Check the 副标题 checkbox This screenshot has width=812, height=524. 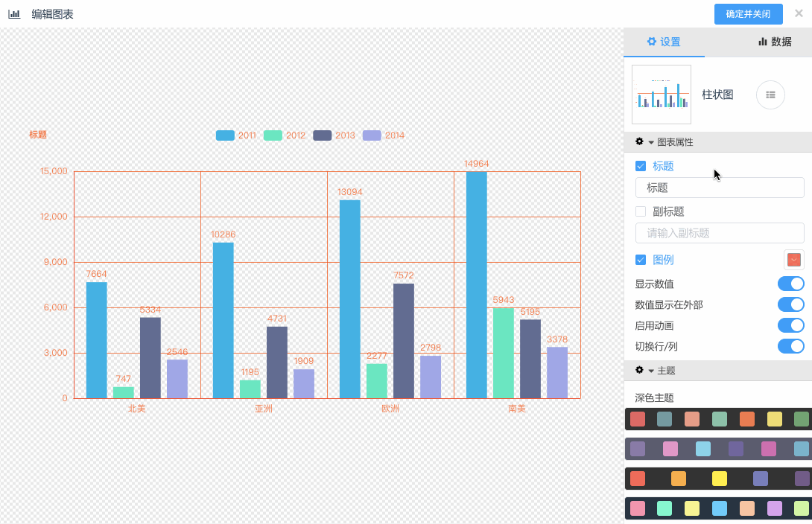[x=641, y=211]
